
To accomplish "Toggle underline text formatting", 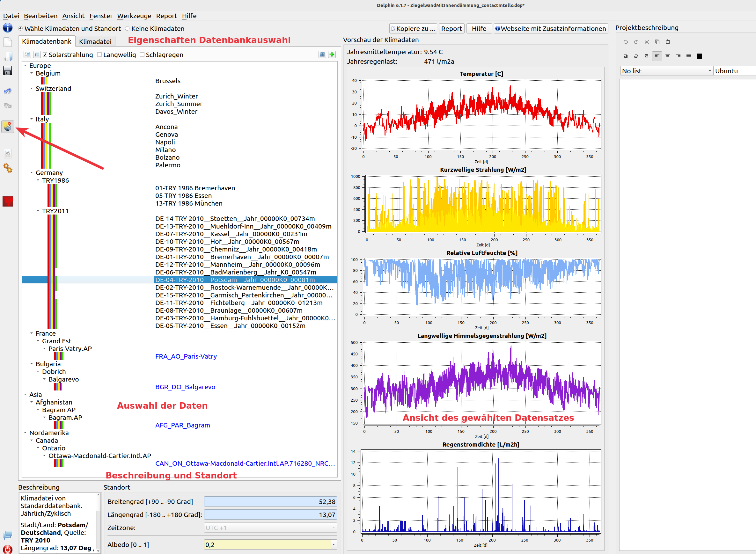I will coord(646,56).
